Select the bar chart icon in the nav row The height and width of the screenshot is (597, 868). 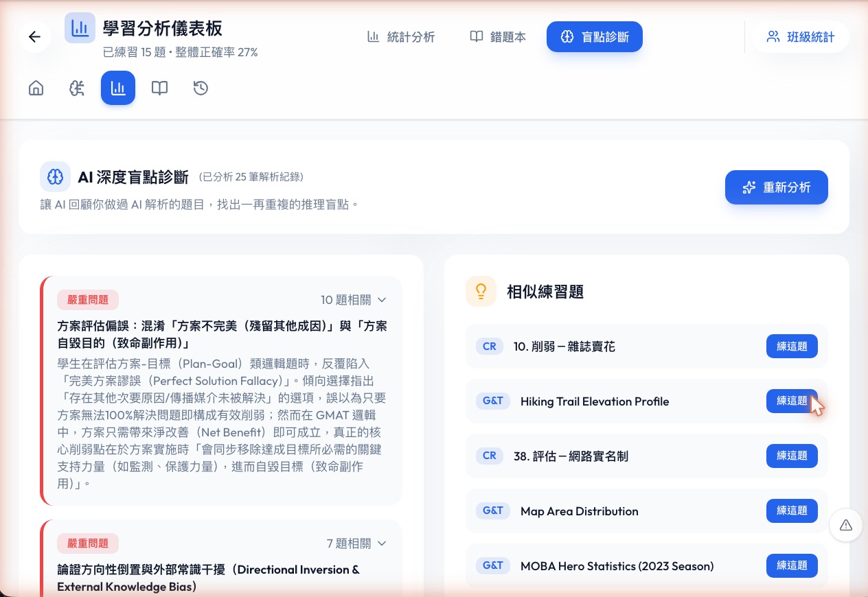[x=118, y=88]
